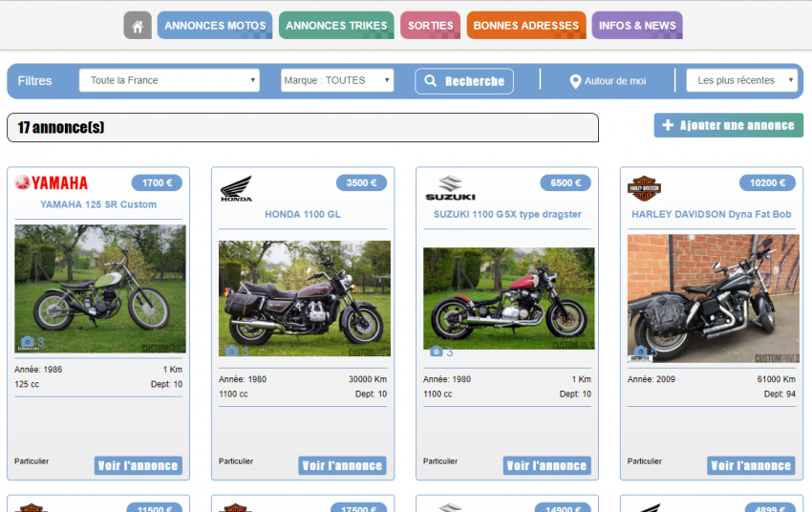Click the plus icon in Ajouter une annonce
The image size is (812, 512).
[x=668, y=125]
